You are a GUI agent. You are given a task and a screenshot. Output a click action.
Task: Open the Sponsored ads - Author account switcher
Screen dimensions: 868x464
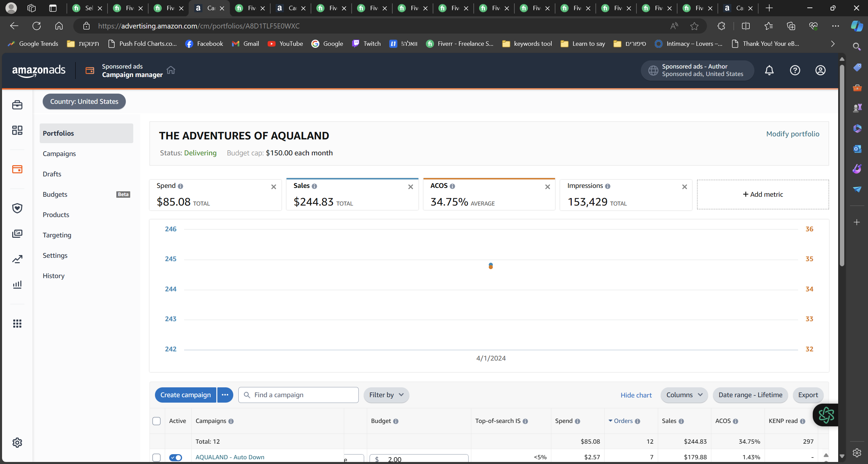point(697,70)
